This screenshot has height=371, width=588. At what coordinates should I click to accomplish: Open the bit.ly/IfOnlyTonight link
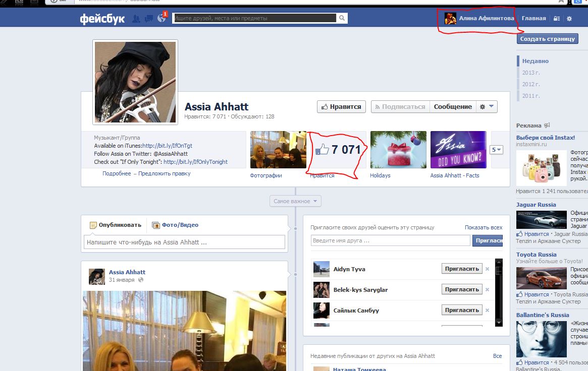[195, 162]
